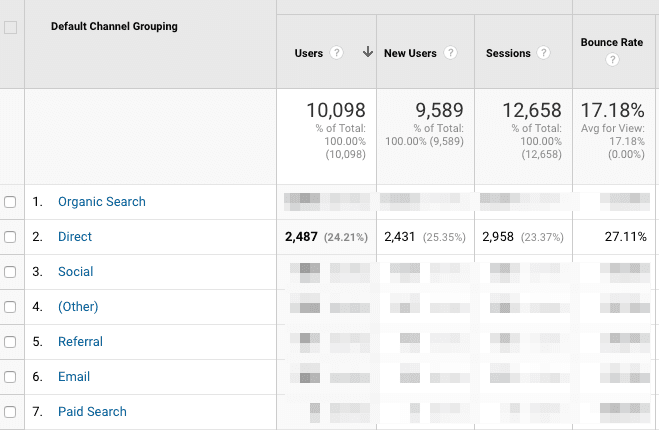The height and width of the screenshot is (433, 659).
Task: Open the Paid Search channel link
Action: (x=92, y=412)
